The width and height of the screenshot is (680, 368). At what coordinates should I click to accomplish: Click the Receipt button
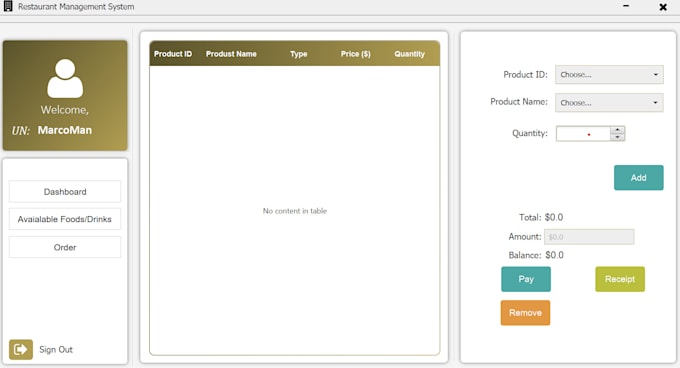pyautogui.click(x=620, y=279)
